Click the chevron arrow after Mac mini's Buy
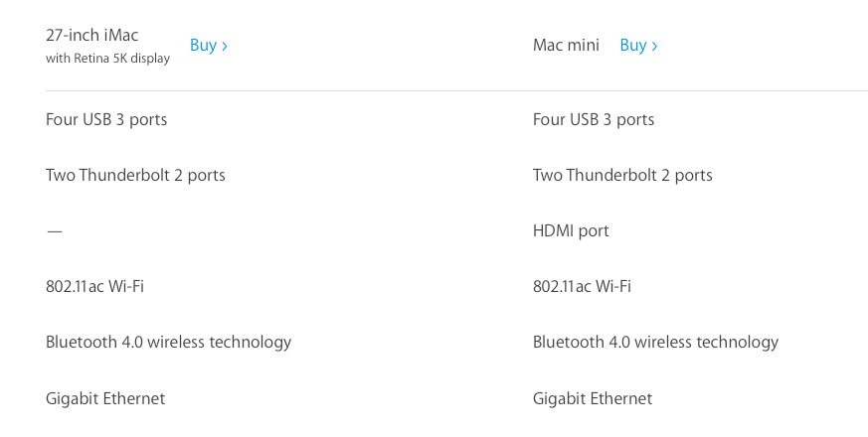Screen dimensions: 868x437 pyautogui.click(x=654, y=46)
